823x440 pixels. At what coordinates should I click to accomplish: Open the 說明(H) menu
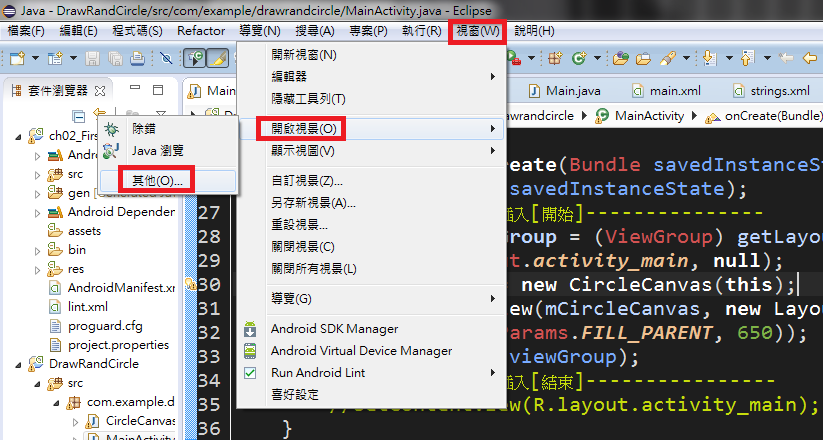pos(534,31)
